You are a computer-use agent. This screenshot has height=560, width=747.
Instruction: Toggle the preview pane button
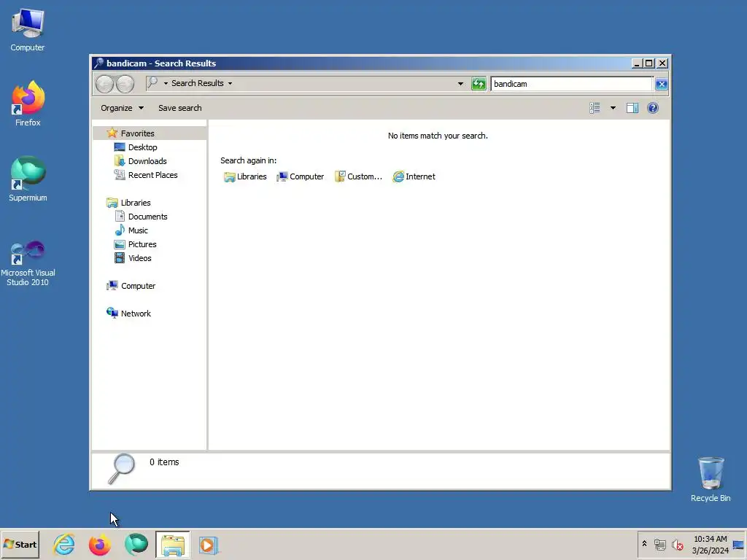point(632,108)
